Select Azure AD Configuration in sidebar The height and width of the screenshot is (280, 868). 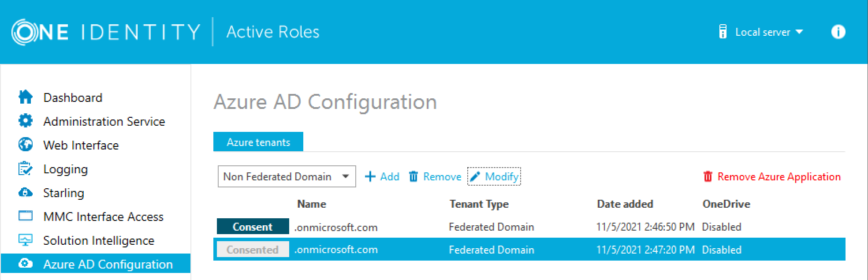(95, 264)
